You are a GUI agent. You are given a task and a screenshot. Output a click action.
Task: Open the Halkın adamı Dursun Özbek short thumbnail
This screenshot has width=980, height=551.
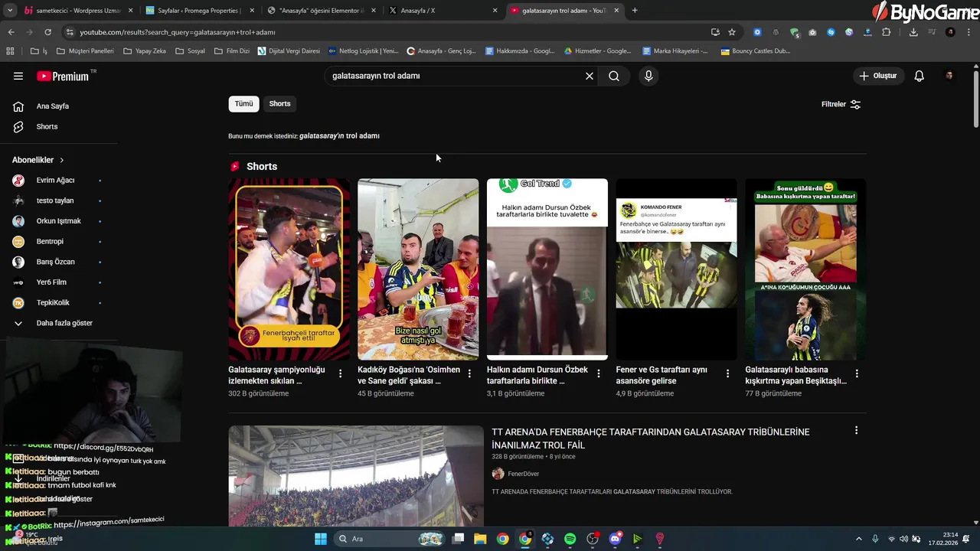(547, 269)
